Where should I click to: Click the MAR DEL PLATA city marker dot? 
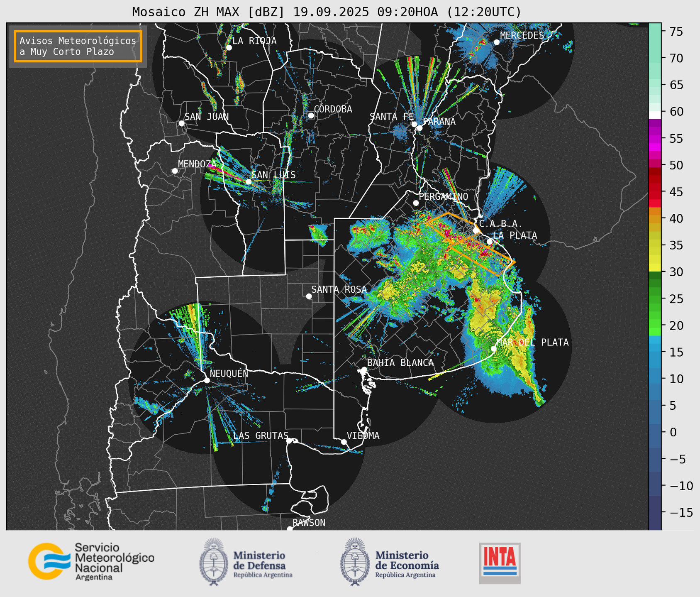[493, 349]
